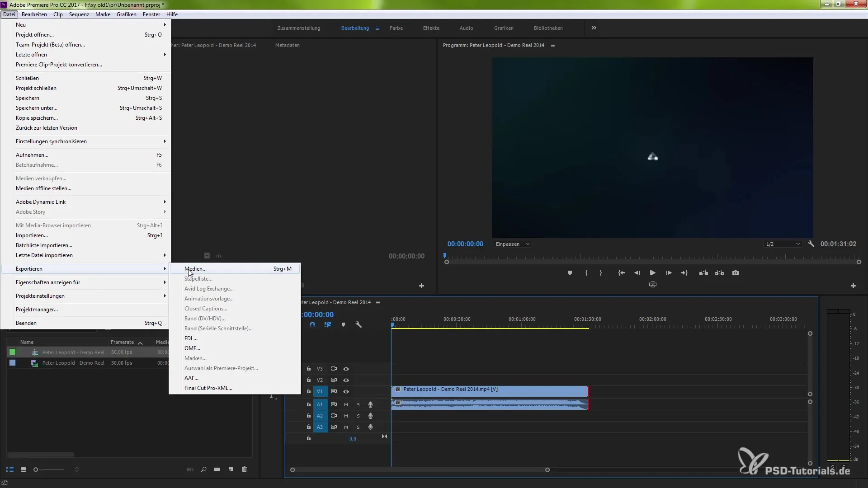Open timeline sequence panel menu
Image resolution: width=868 pixels, height=488 pixels.
(x=378, y=302)
